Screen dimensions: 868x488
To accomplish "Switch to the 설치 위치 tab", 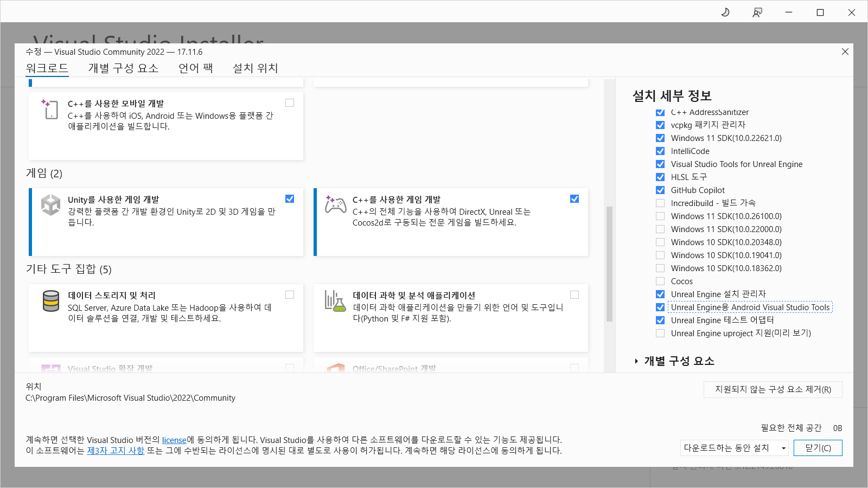I will coord(256,68).
